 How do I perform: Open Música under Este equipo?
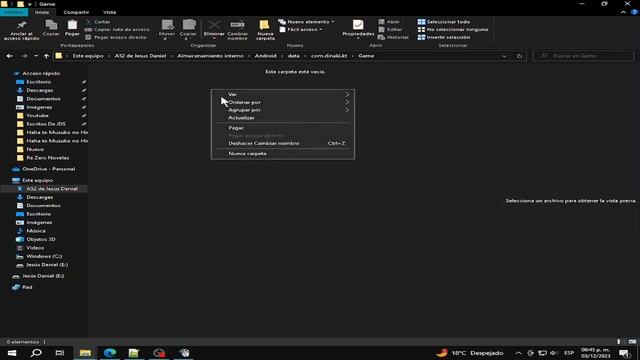click(x=36, y=231)
